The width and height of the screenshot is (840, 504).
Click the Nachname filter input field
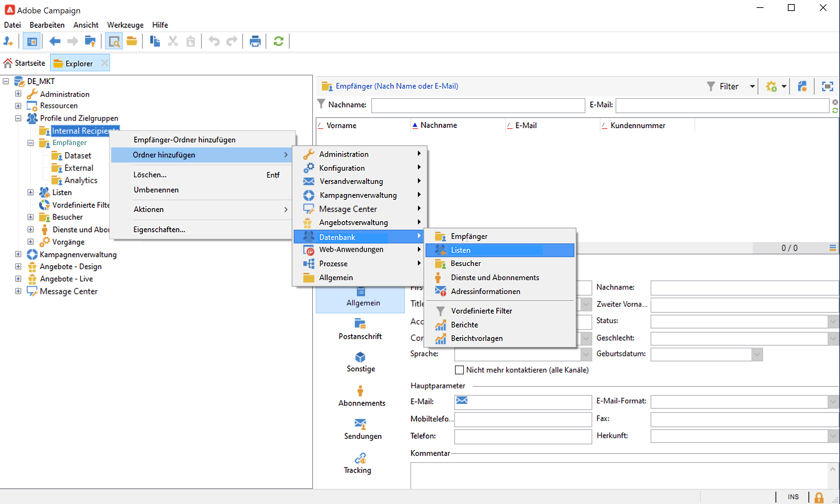[x=478, y=105]
